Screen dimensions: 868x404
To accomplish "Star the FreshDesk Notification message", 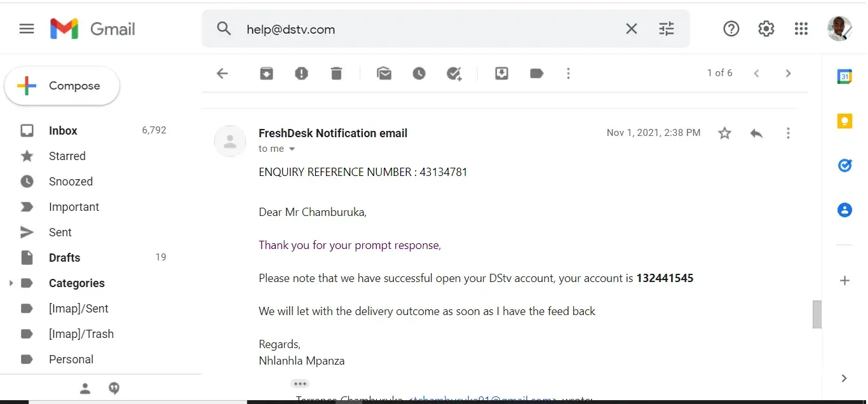I will coord(724,133).
